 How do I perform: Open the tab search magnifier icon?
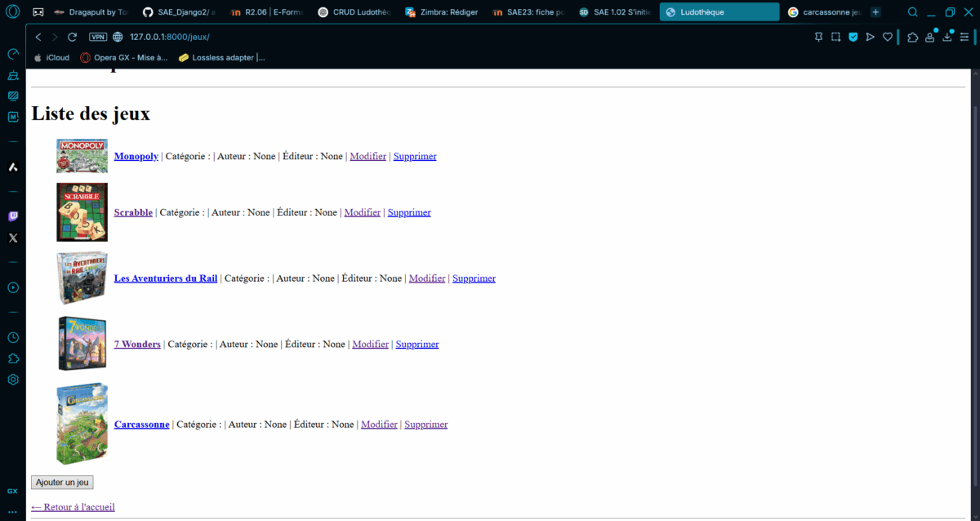(x=912, y=12)
